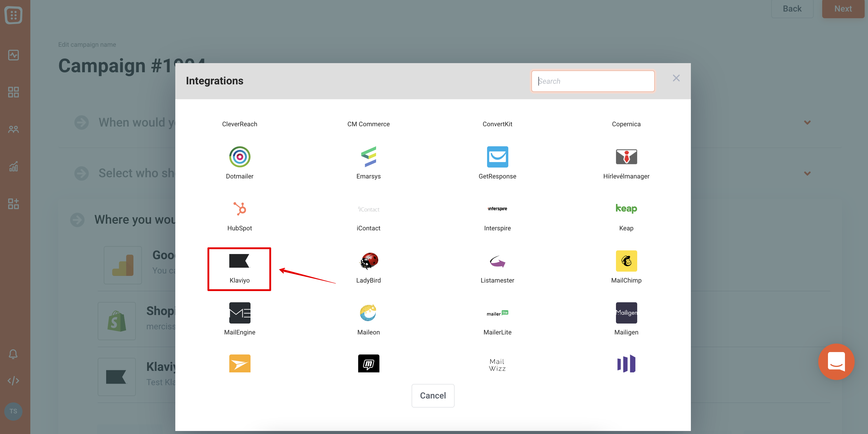Select the Mail Wizz integration logo

click(x=497, y=364)
